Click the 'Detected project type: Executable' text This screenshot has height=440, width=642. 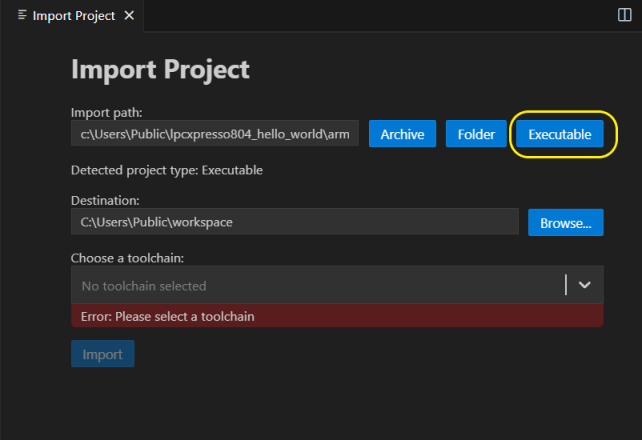[167, 170]
